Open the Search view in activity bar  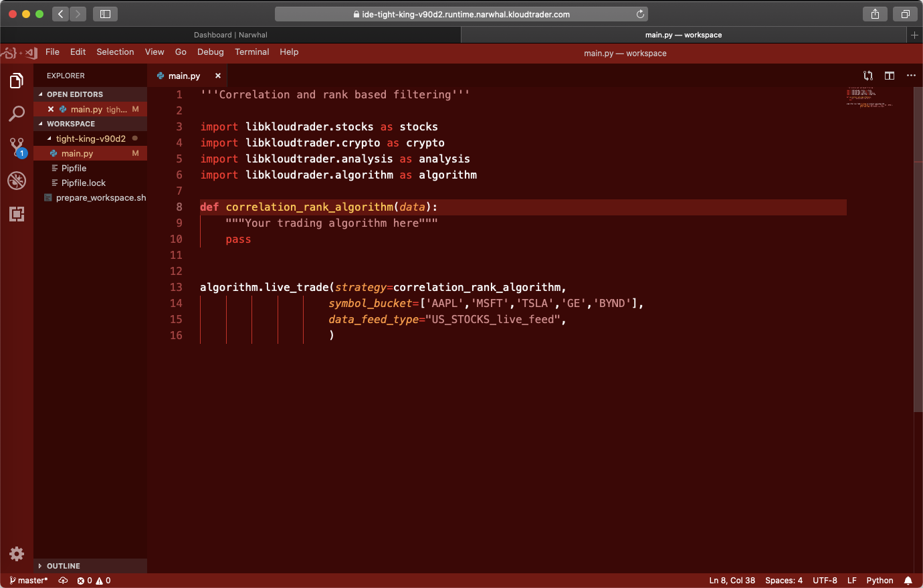[x=17, y=114]
